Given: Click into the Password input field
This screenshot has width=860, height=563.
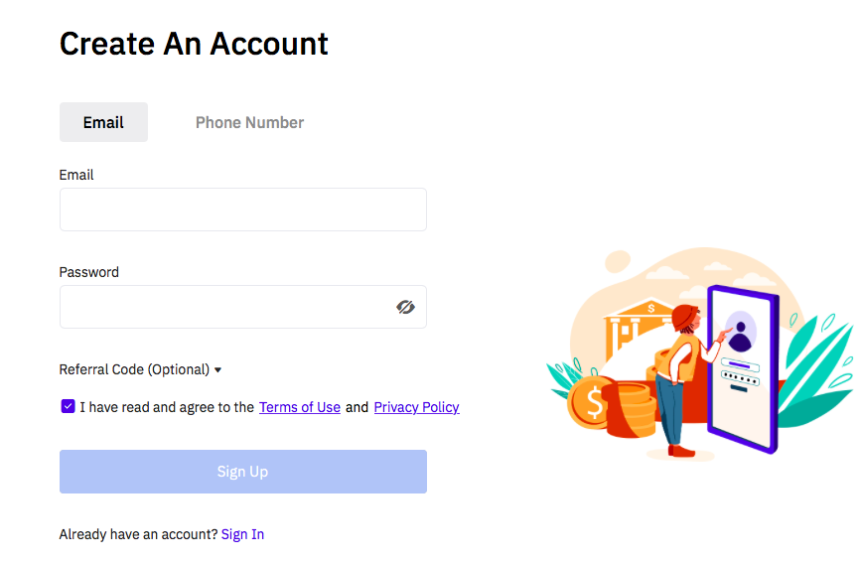Looking at the screenshot, I should pyautogui.click(x=225, y=307).
